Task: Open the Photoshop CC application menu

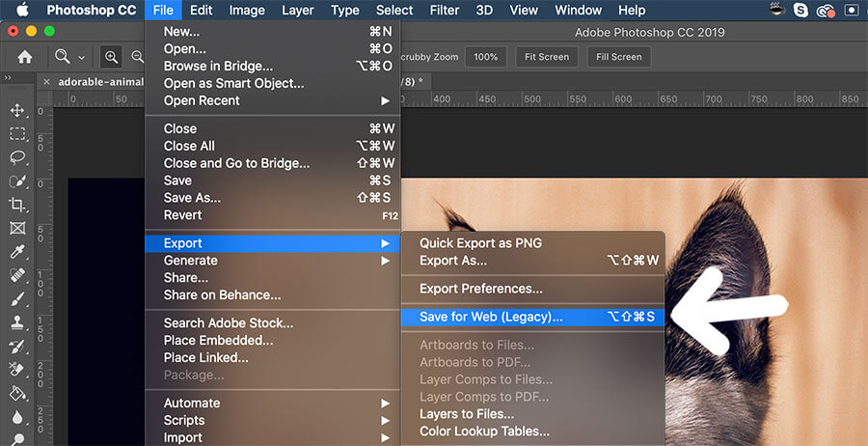Action: pos(92,10)
